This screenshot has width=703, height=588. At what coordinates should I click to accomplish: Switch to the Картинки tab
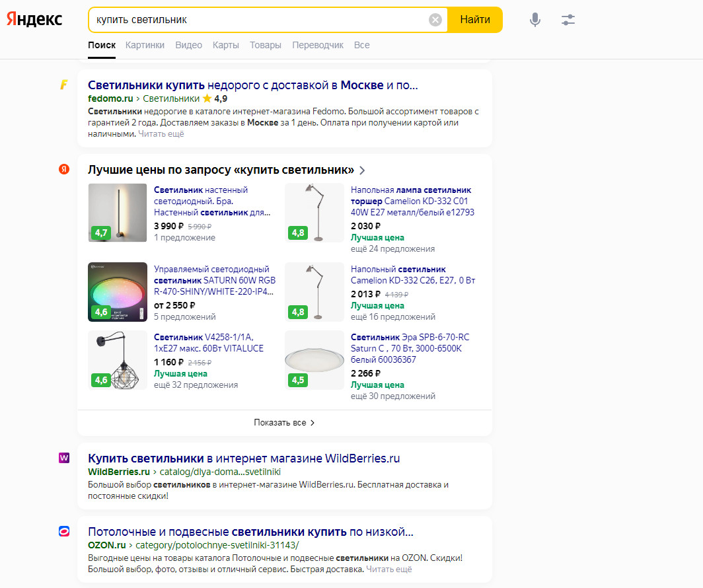[x=145, y=45]
